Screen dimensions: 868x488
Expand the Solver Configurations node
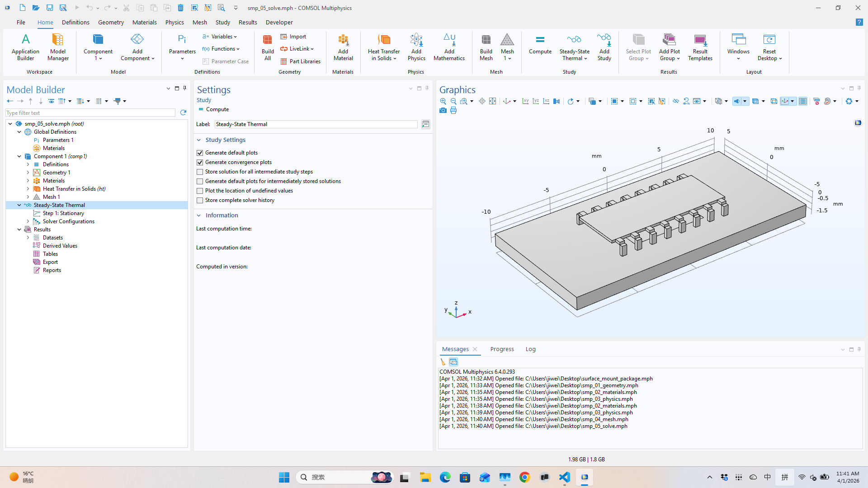(x=28, y=221)
